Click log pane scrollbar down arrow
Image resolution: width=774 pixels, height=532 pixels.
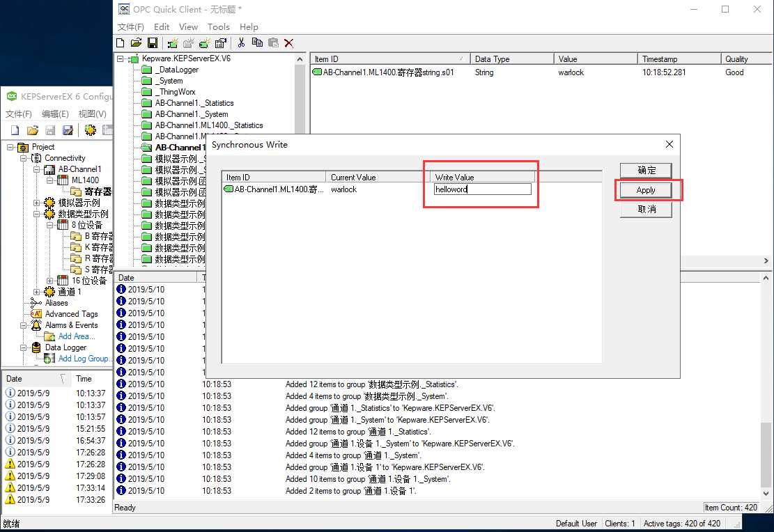click(766, 493)
